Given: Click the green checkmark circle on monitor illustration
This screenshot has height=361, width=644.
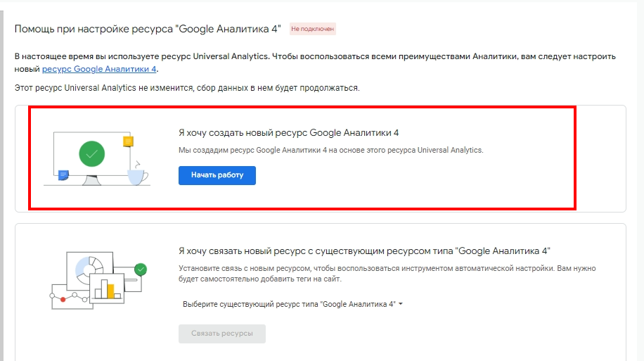Looking at the screenshot, I should click(x=91, y=154).
